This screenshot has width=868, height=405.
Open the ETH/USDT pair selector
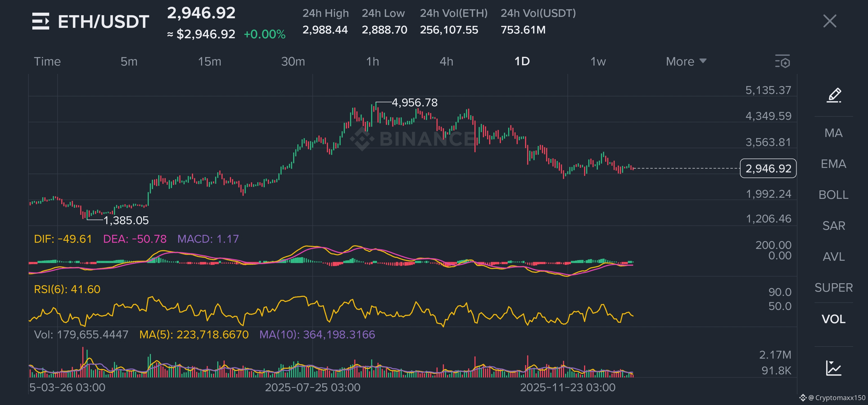[x=103, y=22]
